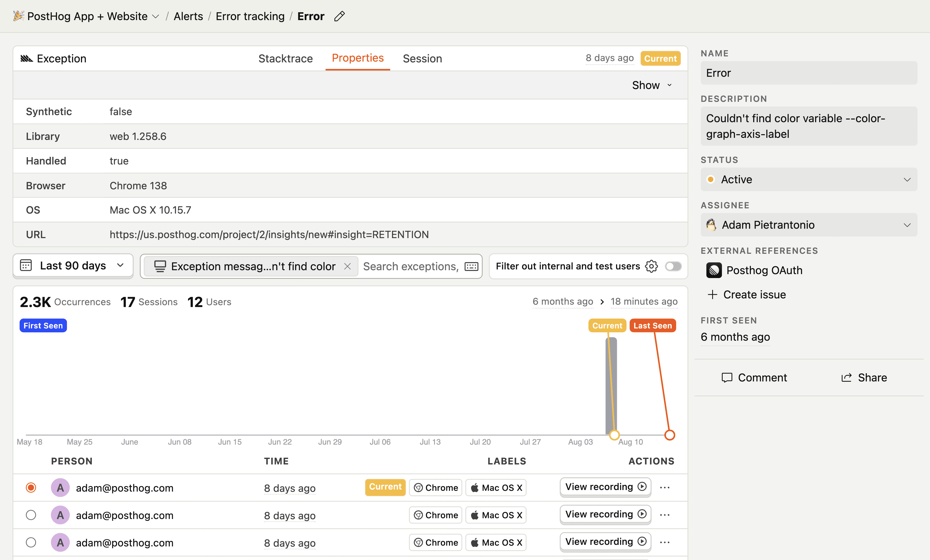Click the Exception stack icon in panel header
930x560 pixels.
coord(26,58)
